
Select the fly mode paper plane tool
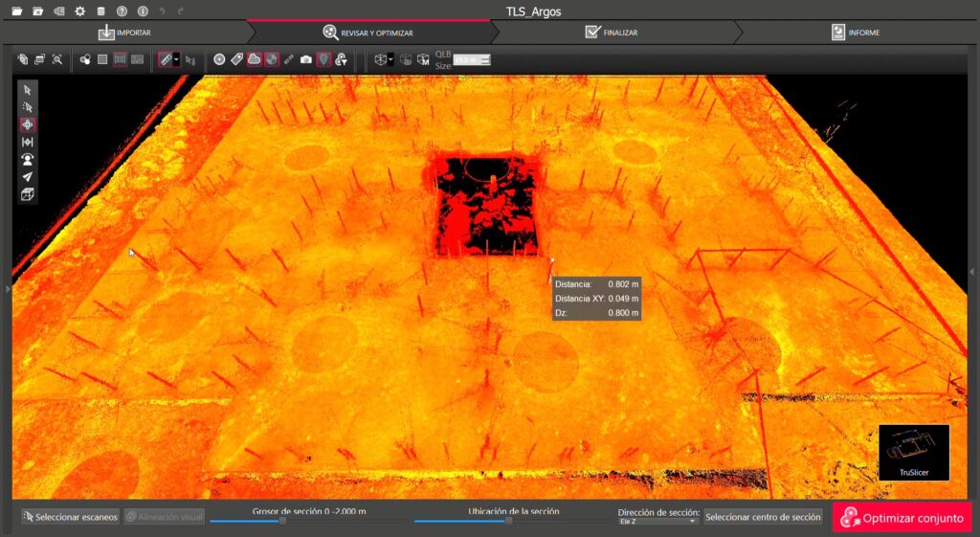coord(28,176)
